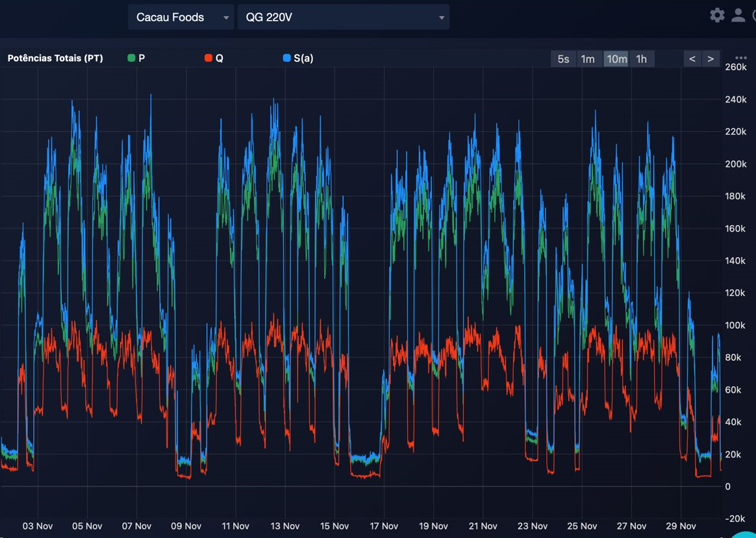Open the Cacau Foods dropdown
The height and width of the screenshot is (538, 756).
pyautogui.click(x=181, y=18)
